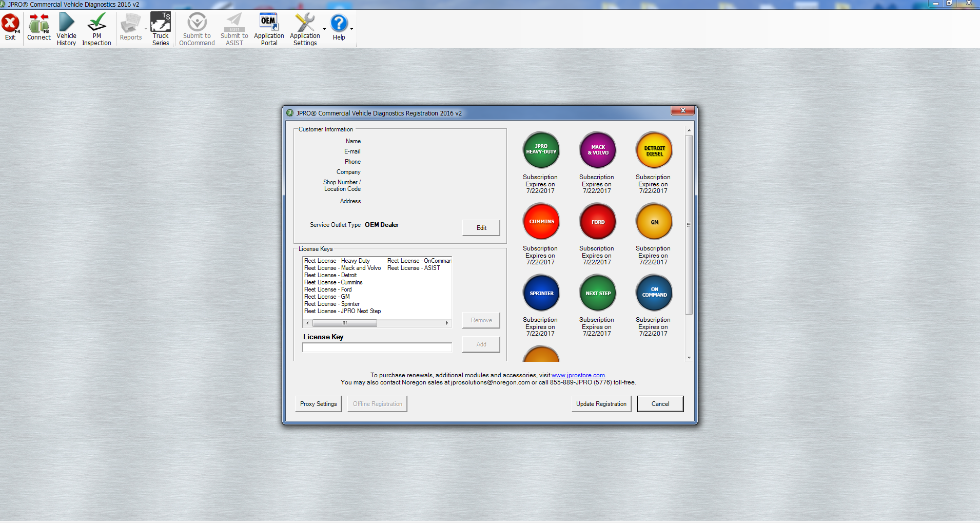The height and width of the screenshot is (523, 980).
Task: Expand the Application Settings dropdown arrow
Action: [324, 29]
